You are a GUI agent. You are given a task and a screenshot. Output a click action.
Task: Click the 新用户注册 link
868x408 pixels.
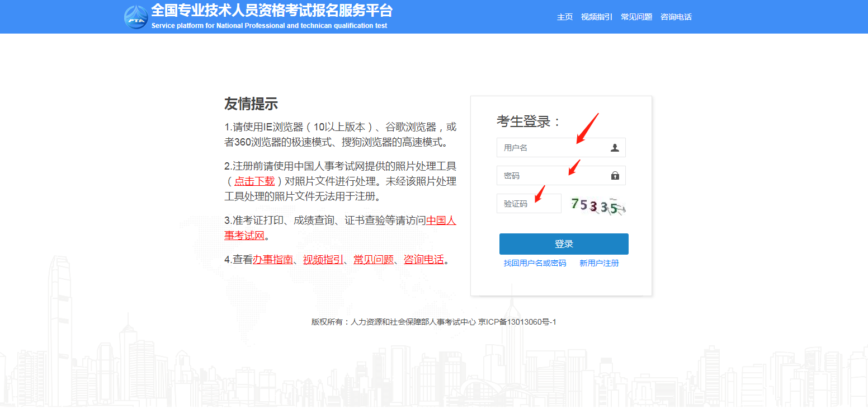[x=599, y=263]
